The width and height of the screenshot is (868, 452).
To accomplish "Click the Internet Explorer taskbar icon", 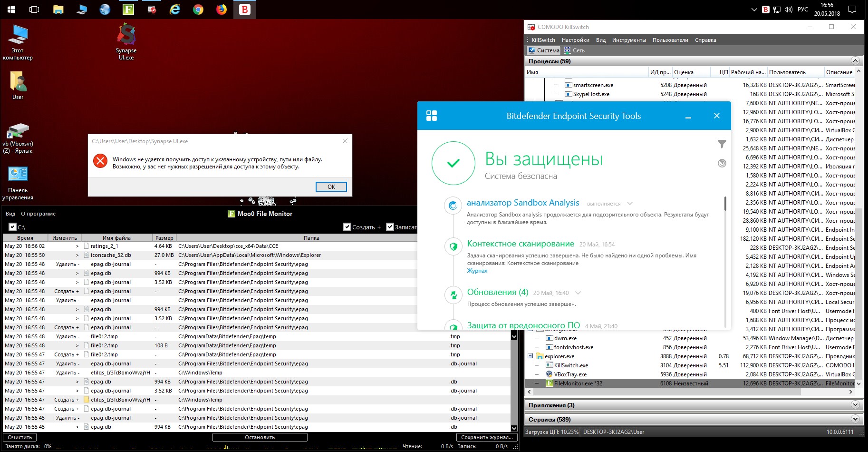I will coord(175,10).
